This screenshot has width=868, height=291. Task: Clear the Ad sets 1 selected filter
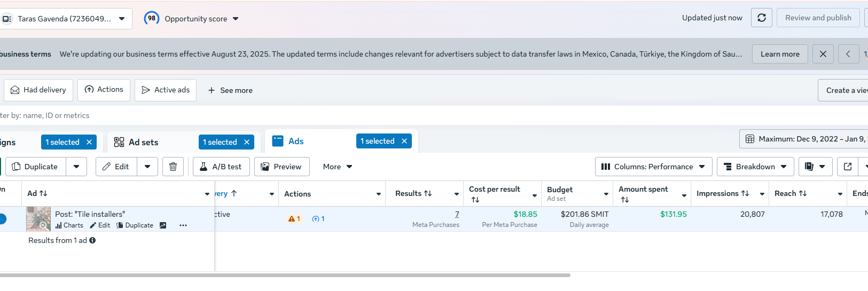[x=247, y=142]
